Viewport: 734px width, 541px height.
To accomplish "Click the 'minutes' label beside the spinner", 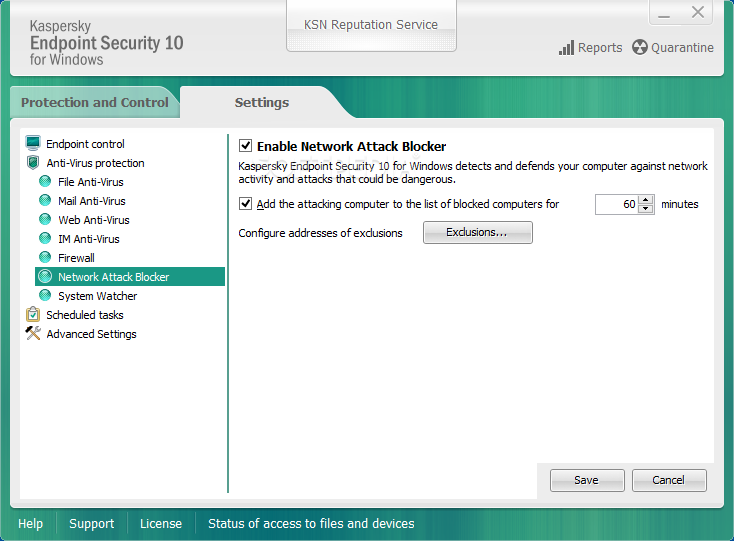I will click(680, 204).
